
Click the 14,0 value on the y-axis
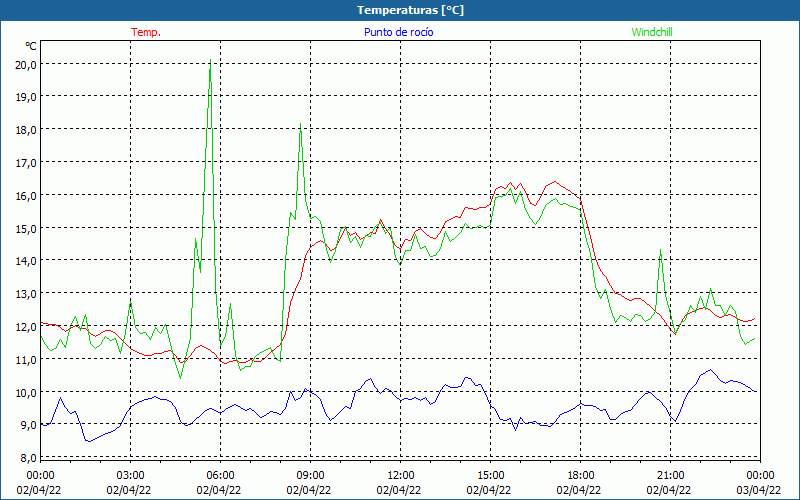27,261
